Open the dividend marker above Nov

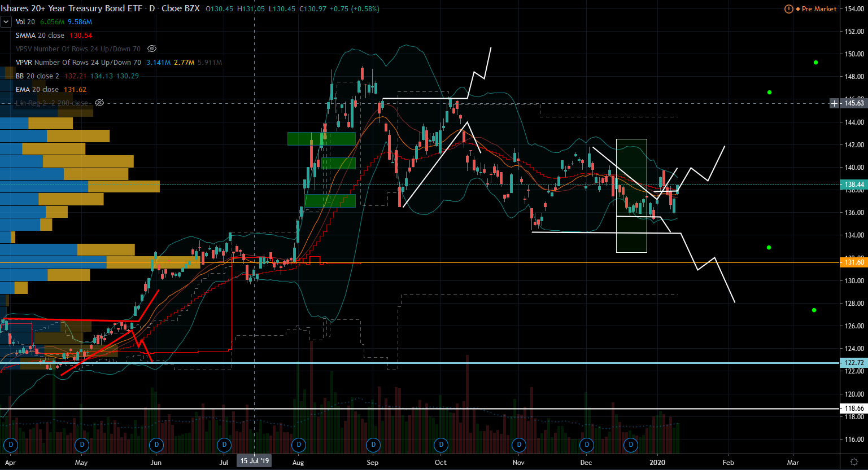click(x=519, y=445)
